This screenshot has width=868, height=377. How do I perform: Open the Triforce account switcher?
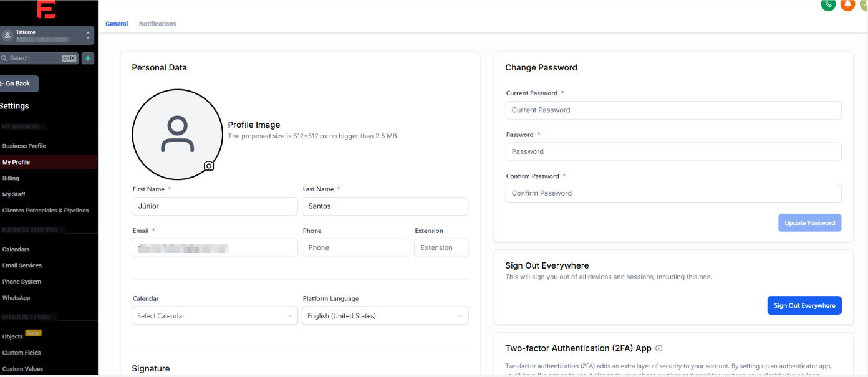pyautogui.click(x=47, y=36)
